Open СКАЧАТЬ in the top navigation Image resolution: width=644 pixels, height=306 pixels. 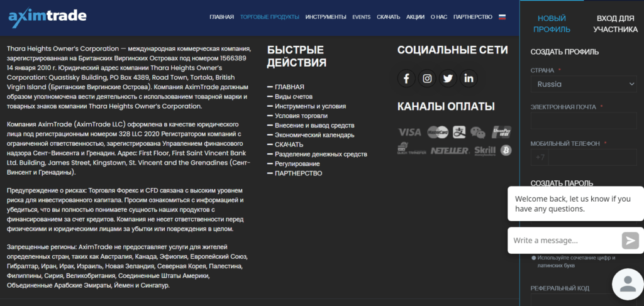[388, 17]
